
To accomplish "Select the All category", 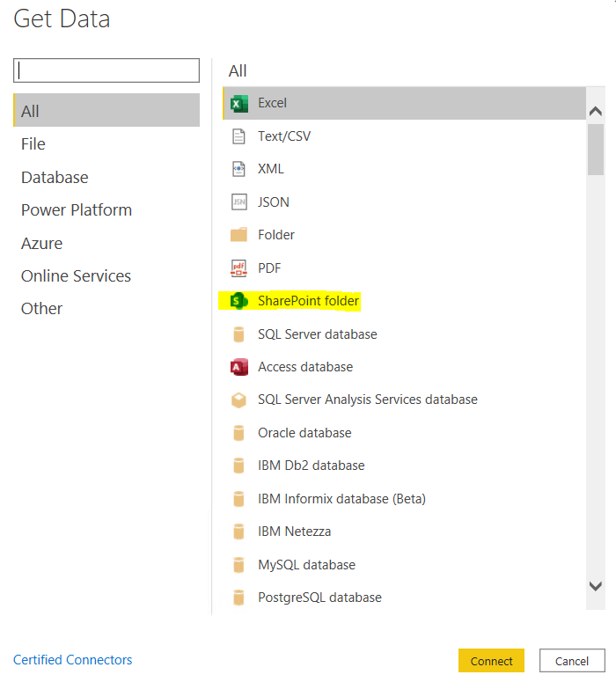I will [106, 111].
